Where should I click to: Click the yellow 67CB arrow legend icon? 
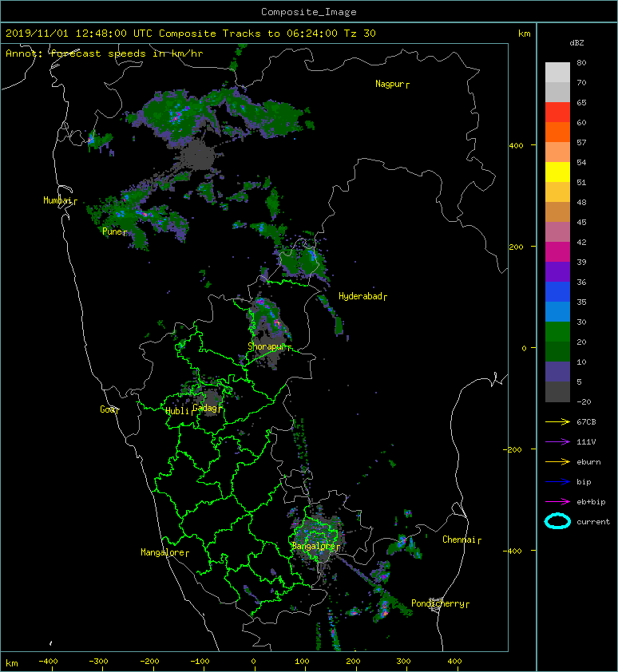click(x=557, y=422)
